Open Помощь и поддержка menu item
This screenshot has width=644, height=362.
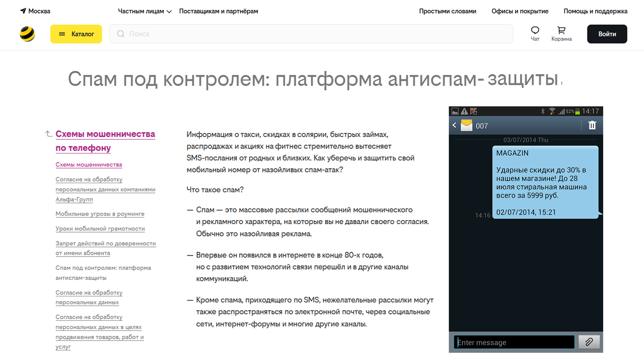[595, 11]
